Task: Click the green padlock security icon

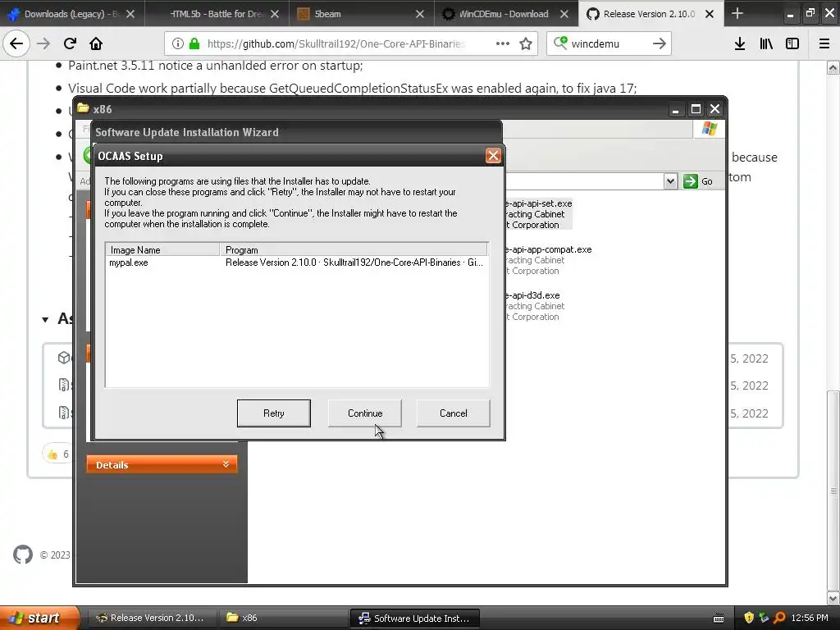Action: coord(194,43)
